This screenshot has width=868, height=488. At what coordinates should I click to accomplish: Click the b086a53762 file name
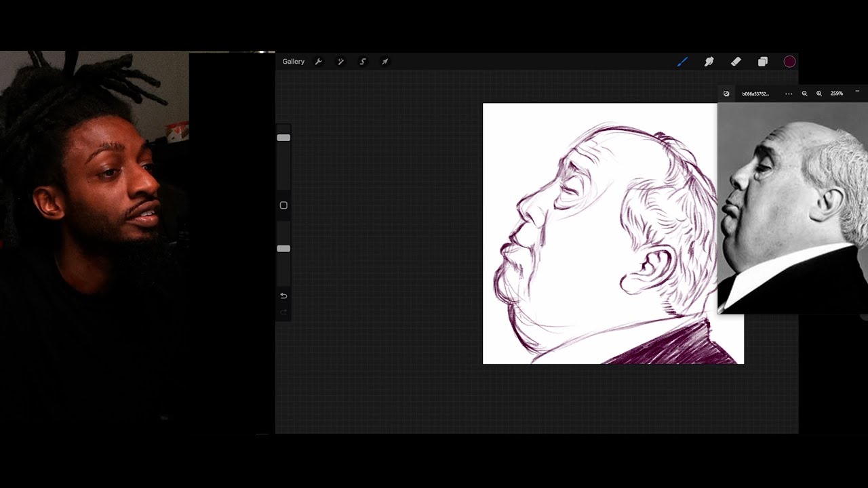pyautogui.click(x=755, y=94)
